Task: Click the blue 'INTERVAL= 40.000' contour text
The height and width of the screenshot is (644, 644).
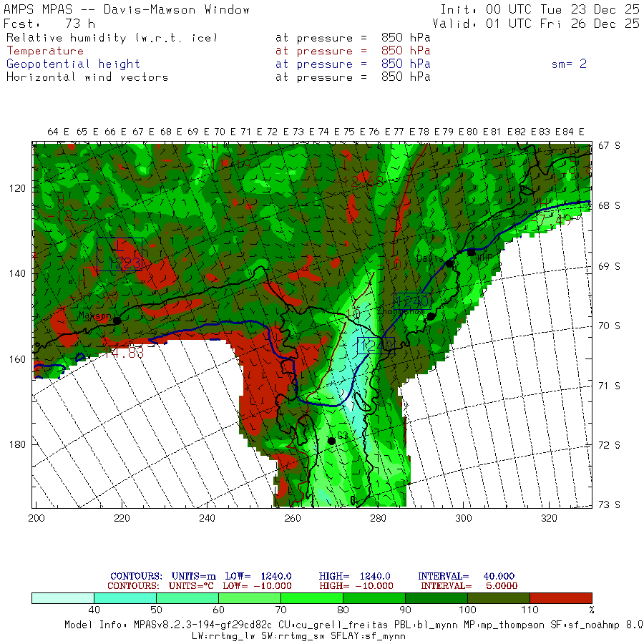Action: coord(466,576)
